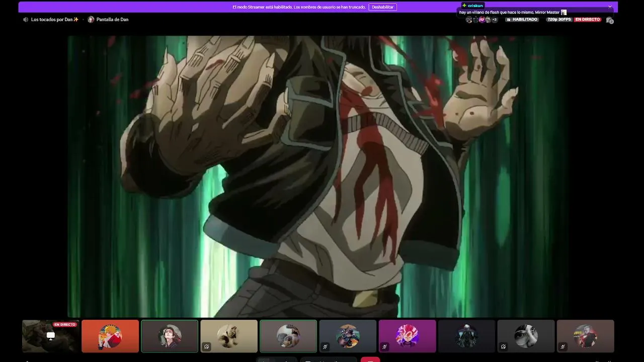Click the Pantalla de Dan stream title

click(112, 20)
